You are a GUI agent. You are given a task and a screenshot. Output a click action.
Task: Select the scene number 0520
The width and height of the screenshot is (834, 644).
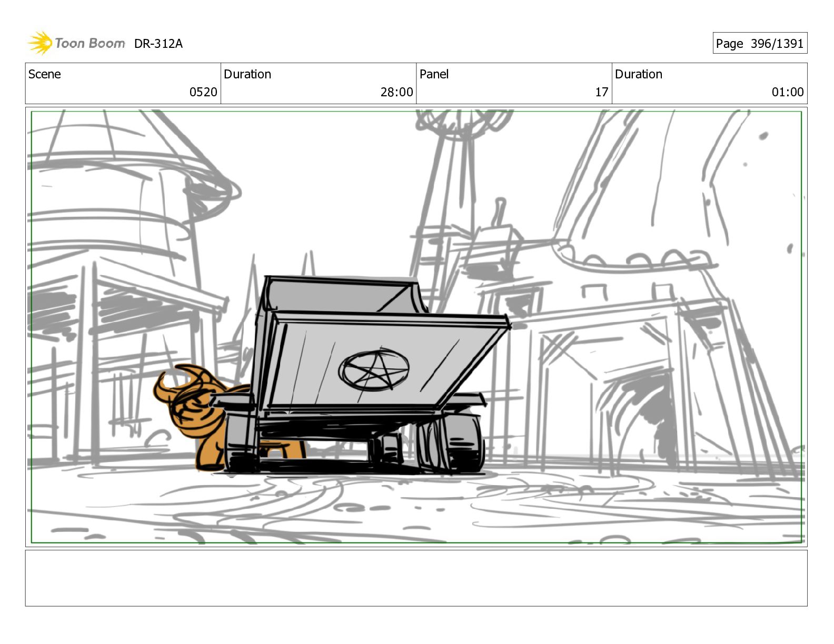203,92
